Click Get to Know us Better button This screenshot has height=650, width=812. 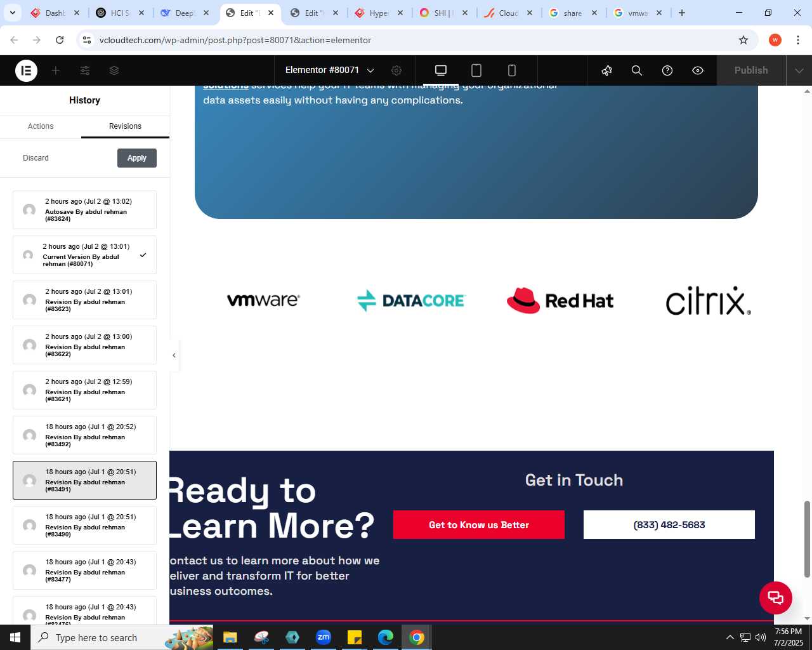click(479, 525)
